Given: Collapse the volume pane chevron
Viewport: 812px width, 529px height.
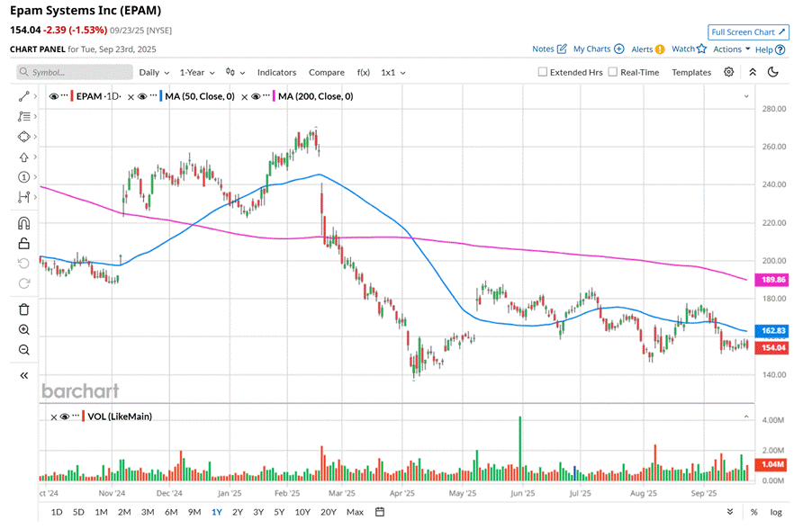Looking at the screenshot, I should click(746, 417).
